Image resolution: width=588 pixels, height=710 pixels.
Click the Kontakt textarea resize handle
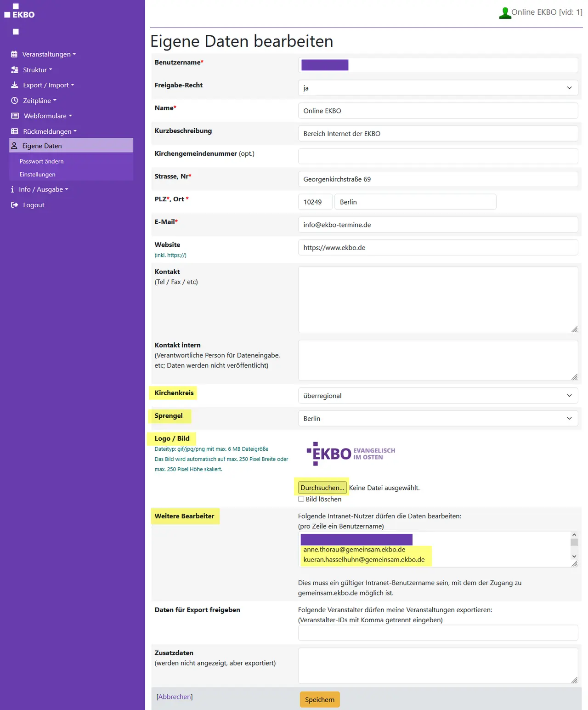click(574, 329)
